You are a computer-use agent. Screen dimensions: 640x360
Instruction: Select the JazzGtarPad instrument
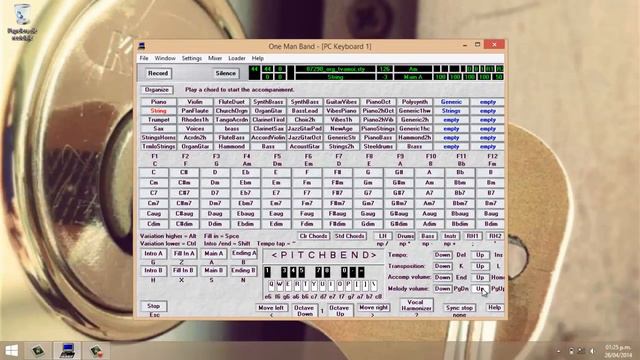[305, 129]
